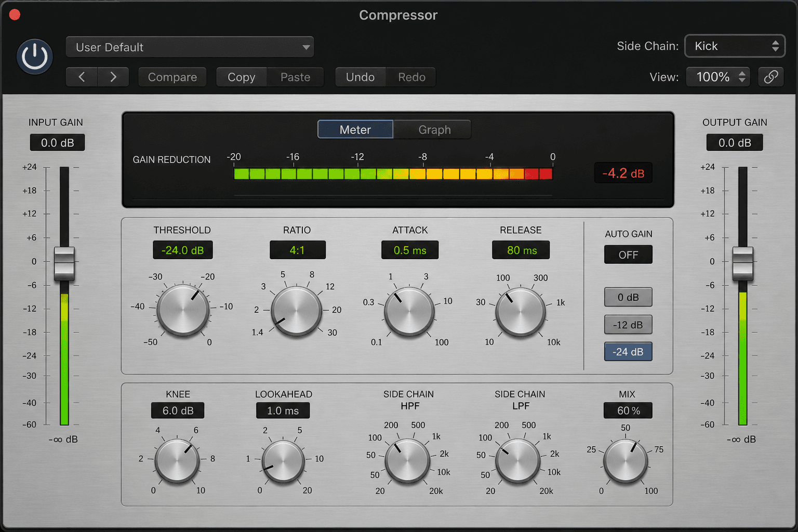The width and height of the screenshot is (798, 532).
Task: Click the gain reduction meter bar
Action: (x=393, y=174)
